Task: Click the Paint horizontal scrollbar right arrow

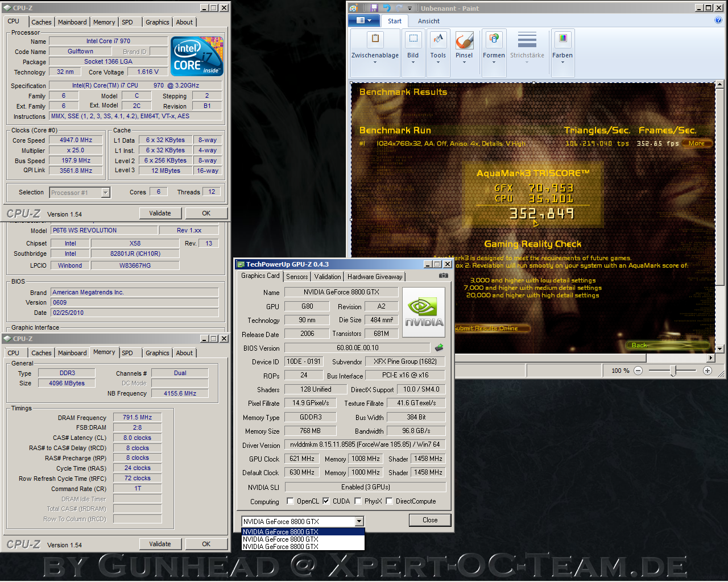Action: [711, 358]
